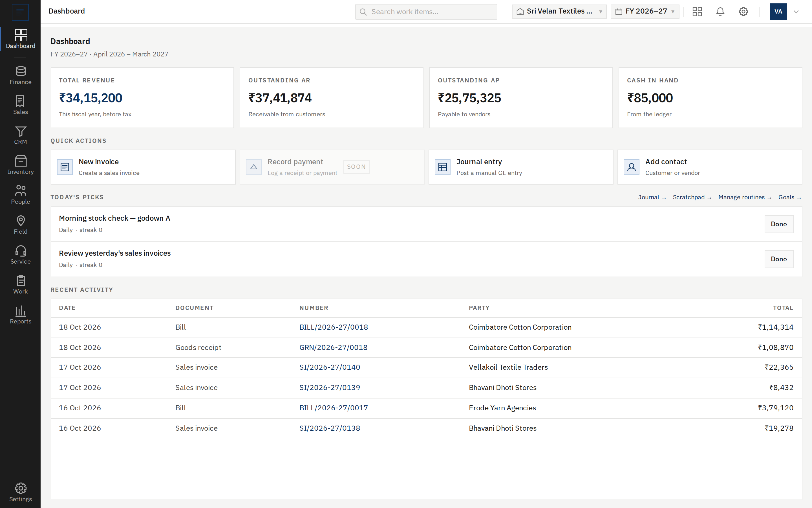Open Inventory from the sidebar
The width and height of the screenshot is (812, 508).
tap(21, 165)
